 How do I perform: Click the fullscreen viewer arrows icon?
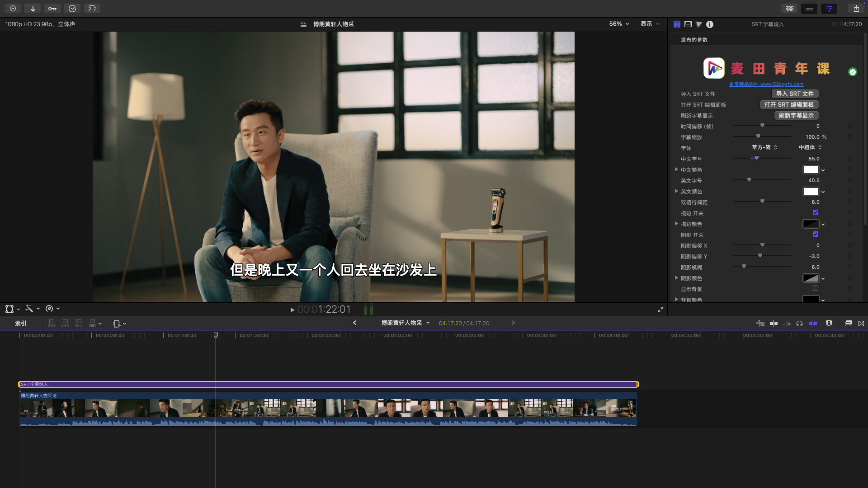[x=660, y=310]
